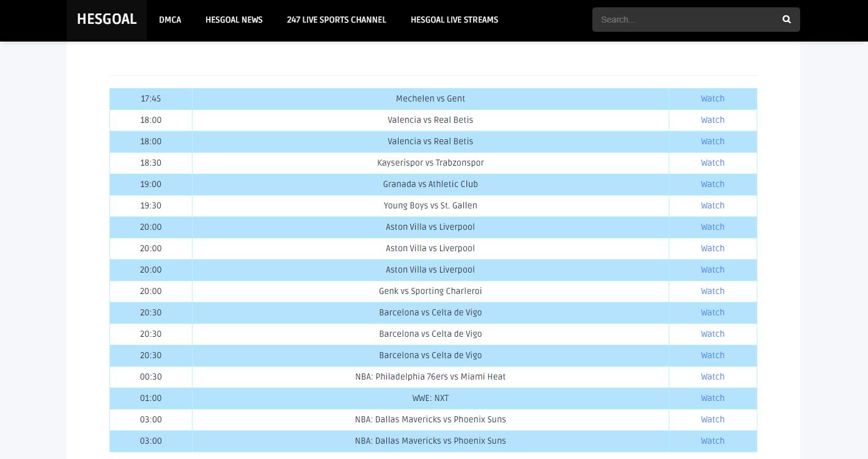This screenshot has width=868, height=459.
Task: Watch link in blue Valencia vs Real Betis row
Action: pos(713,141)
